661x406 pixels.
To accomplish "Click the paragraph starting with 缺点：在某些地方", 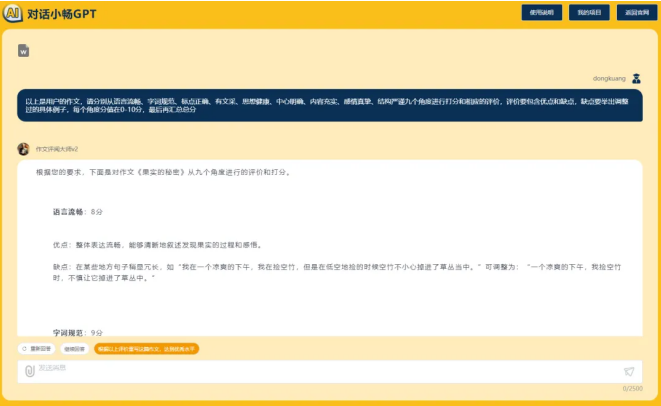I will tap(337, 272).
